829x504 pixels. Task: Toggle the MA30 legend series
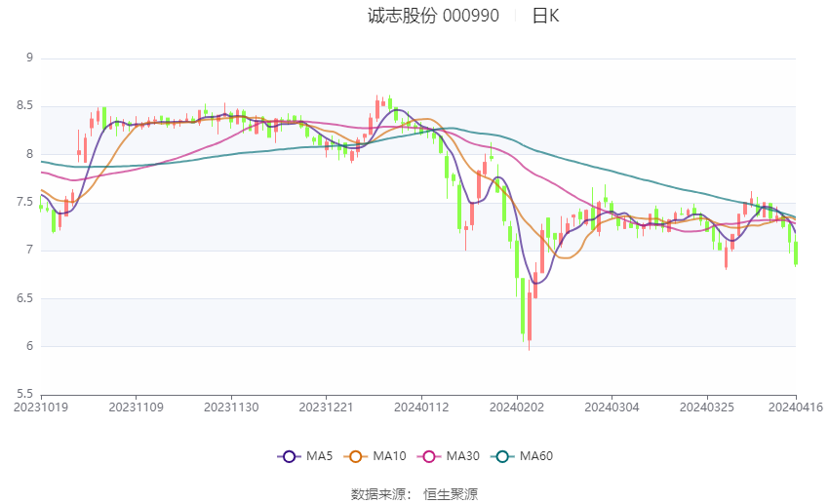point(449,456)
